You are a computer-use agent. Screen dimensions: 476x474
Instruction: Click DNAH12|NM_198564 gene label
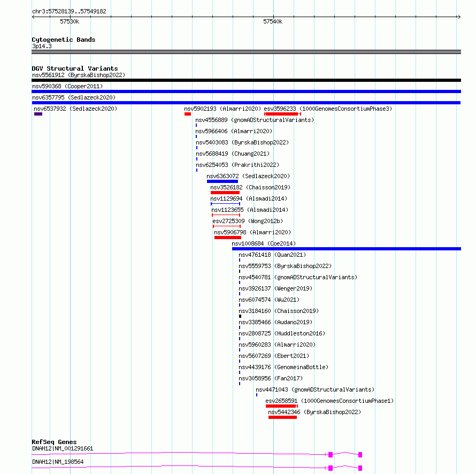pyautogui.click(x=58, y=462)
